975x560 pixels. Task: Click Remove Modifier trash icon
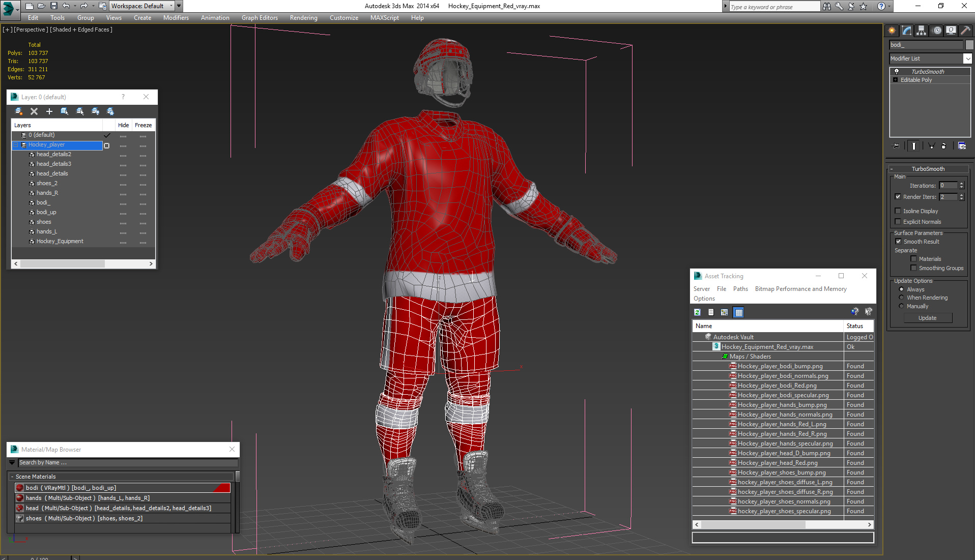coord(944,146)
